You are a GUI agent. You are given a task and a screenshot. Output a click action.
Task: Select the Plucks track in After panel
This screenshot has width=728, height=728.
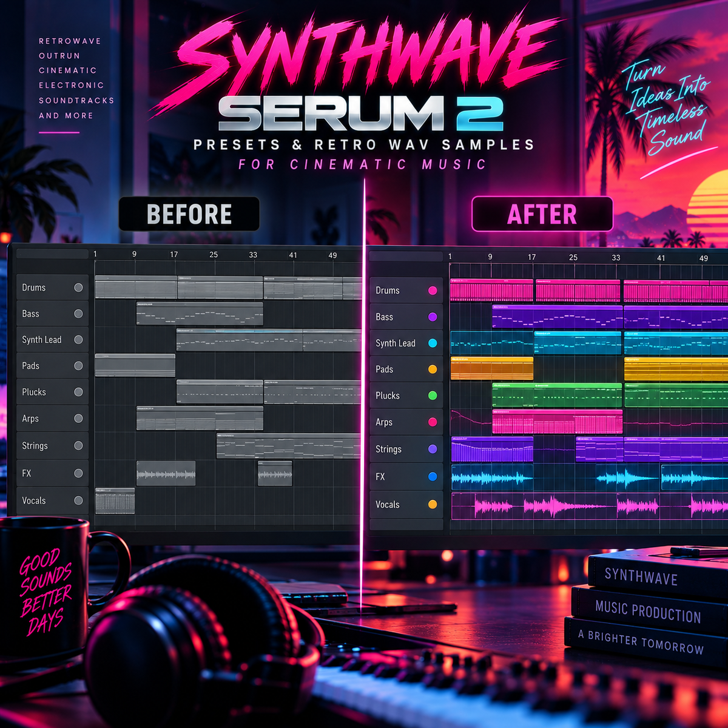coord(406,396)
